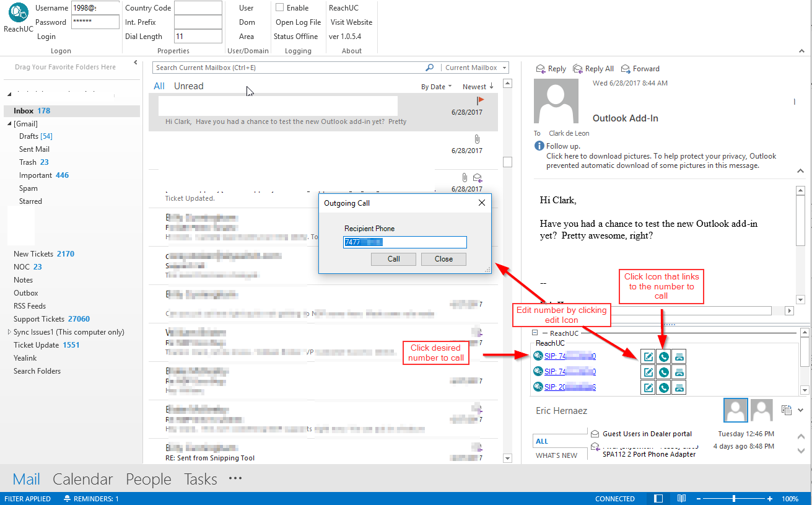The image size is (812, 505).
Task: Collapse the [Gmail] folder tree
Action: click(x=9, y=124)
